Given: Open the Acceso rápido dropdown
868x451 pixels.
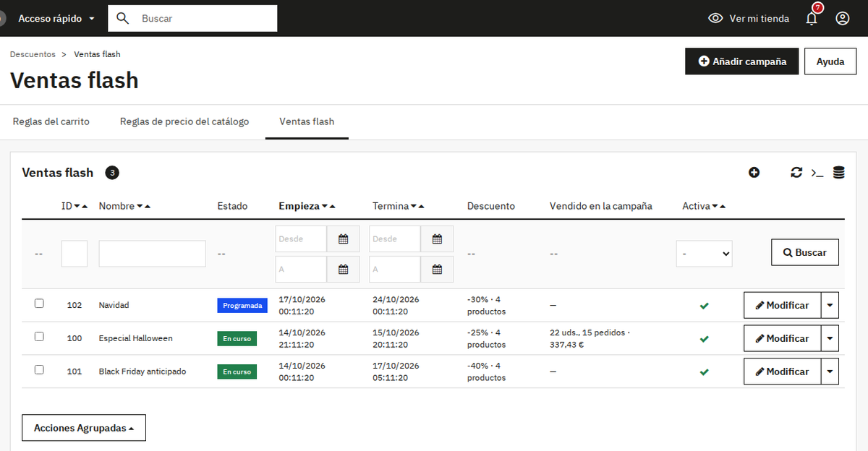Looking at the screenshot, I should click(x=56, y=19).
